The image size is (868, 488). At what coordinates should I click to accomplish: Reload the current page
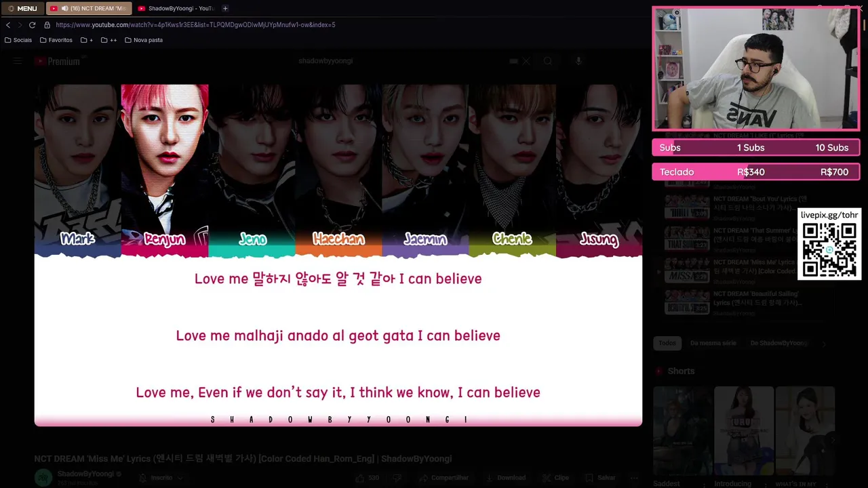(x=32, y=25)
